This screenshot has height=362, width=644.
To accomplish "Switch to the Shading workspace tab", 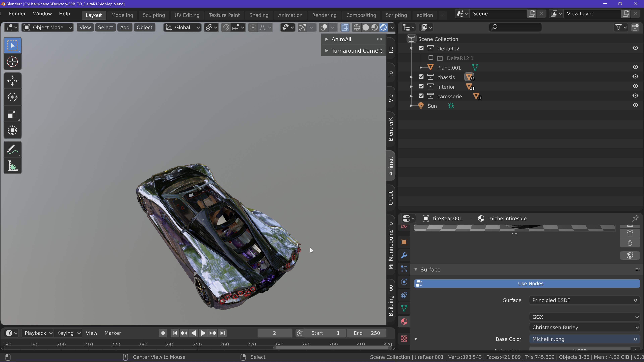I will click(x=259, y=15).
